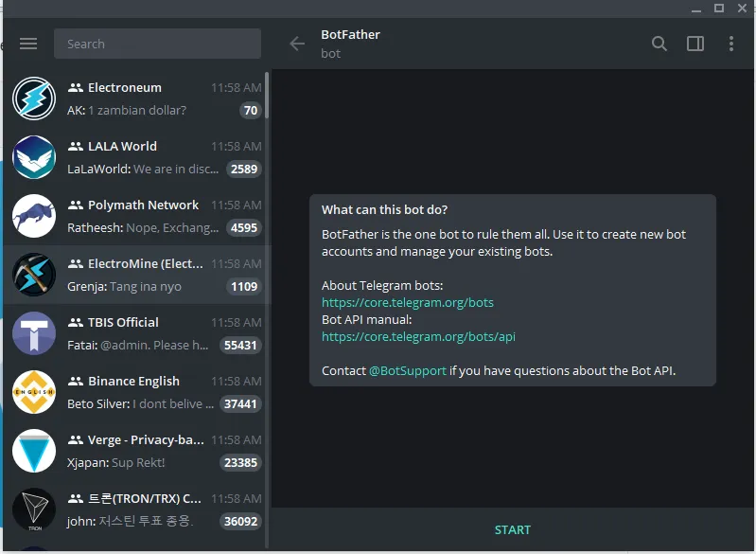
Task: Click the 'About Telegram bots:' line
Action: (x=382, y=286)
